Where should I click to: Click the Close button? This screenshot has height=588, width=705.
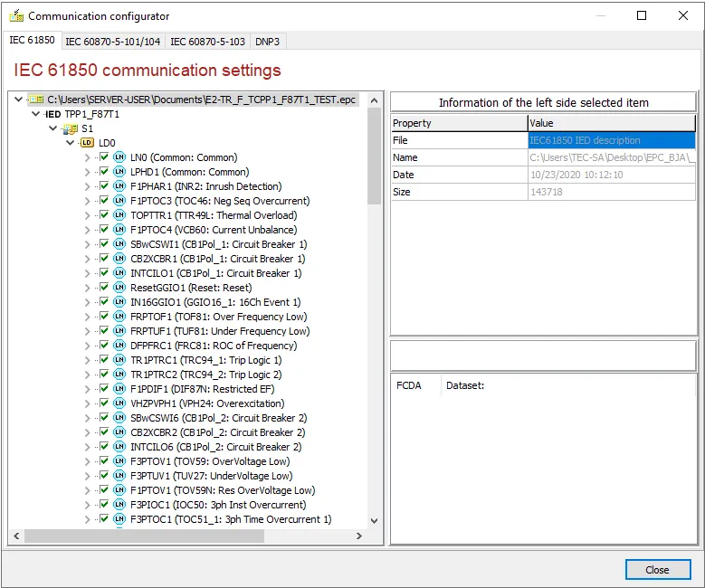click(657, 570)
